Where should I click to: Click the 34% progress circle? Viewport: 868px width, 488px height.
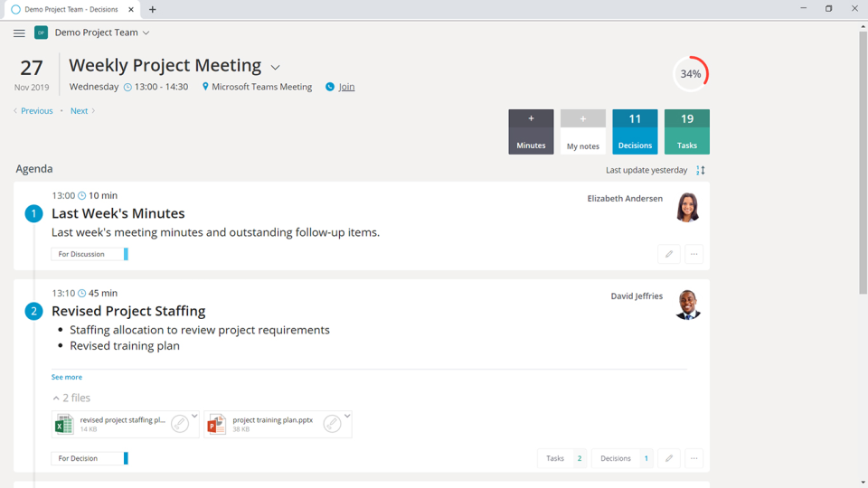691,74
